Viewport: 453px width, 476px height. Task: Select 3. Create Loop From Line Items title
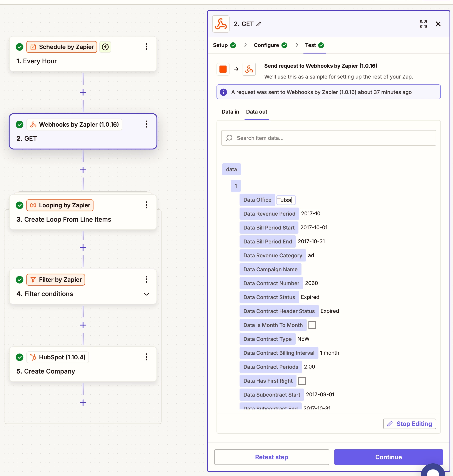click(x=64, y=219)
